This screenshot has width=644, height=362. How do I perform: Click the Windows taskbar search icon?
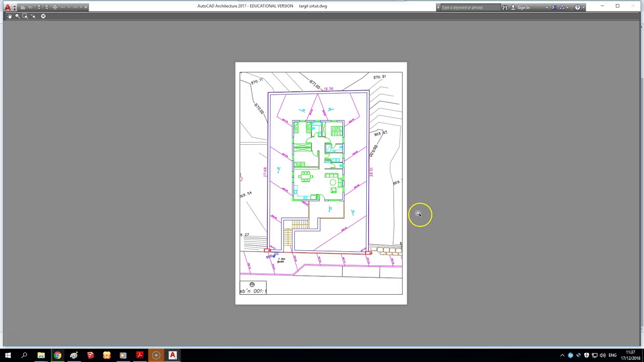pos(24,355)
